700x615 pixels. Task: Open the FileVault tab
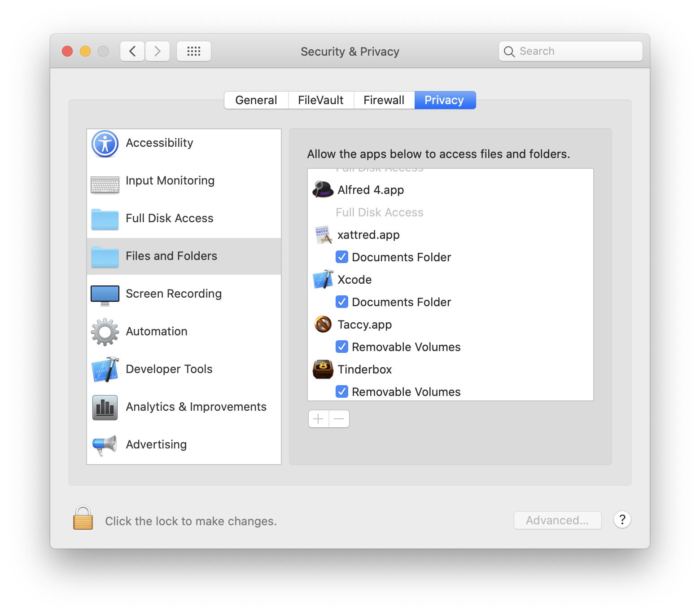[321, 100]
